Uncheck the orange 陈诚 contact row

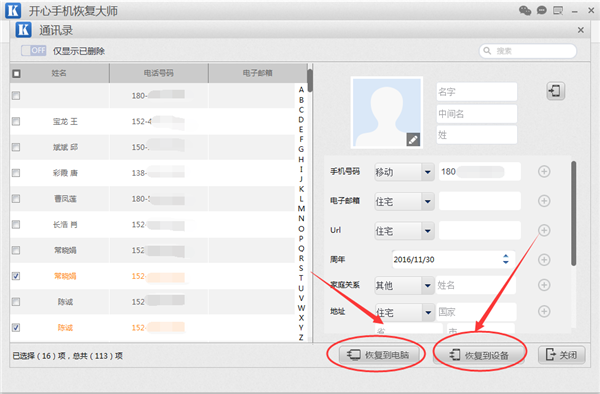(16, 327)
